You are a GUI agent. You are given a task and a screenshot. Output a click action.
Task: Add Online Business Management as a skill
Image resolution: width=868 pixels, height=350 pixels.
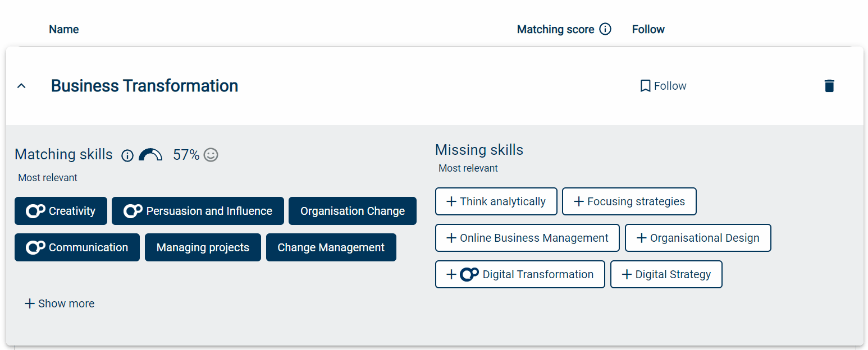point(527,238)
